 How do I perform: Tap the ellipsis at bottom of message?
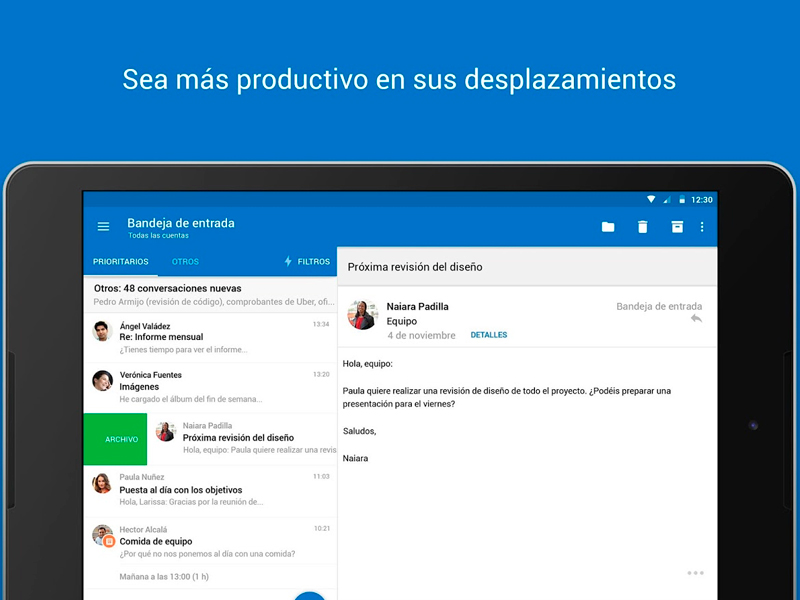[x=695, y=573]
